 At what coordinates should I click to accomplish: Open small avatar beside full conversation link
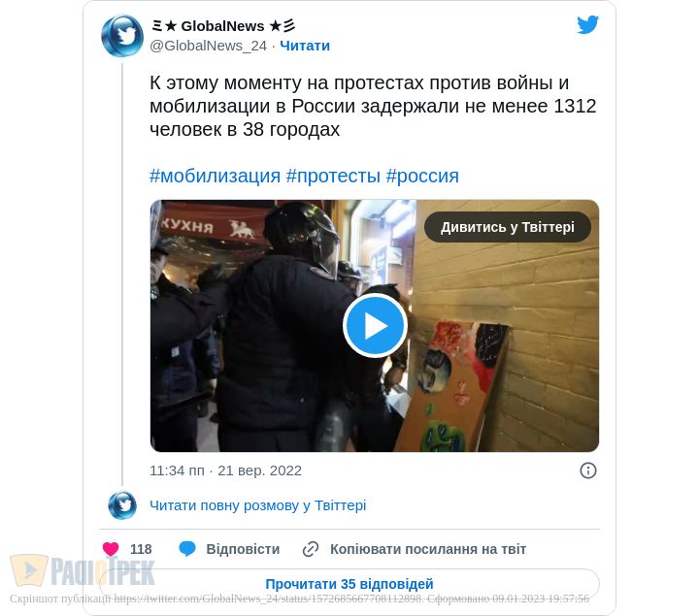(122, 505)
